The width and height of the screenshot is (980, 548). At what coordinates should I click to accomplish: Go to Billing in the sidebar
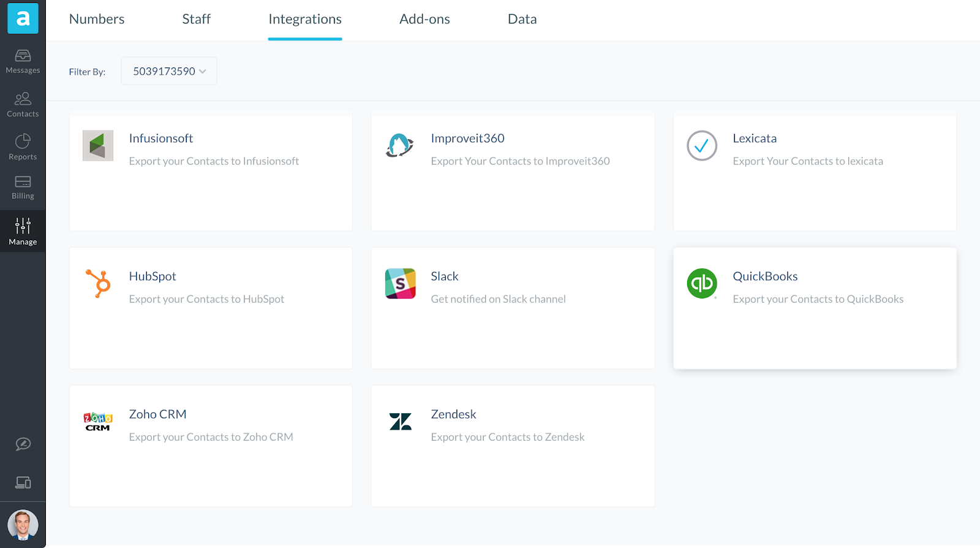click(x=23, y=188)
